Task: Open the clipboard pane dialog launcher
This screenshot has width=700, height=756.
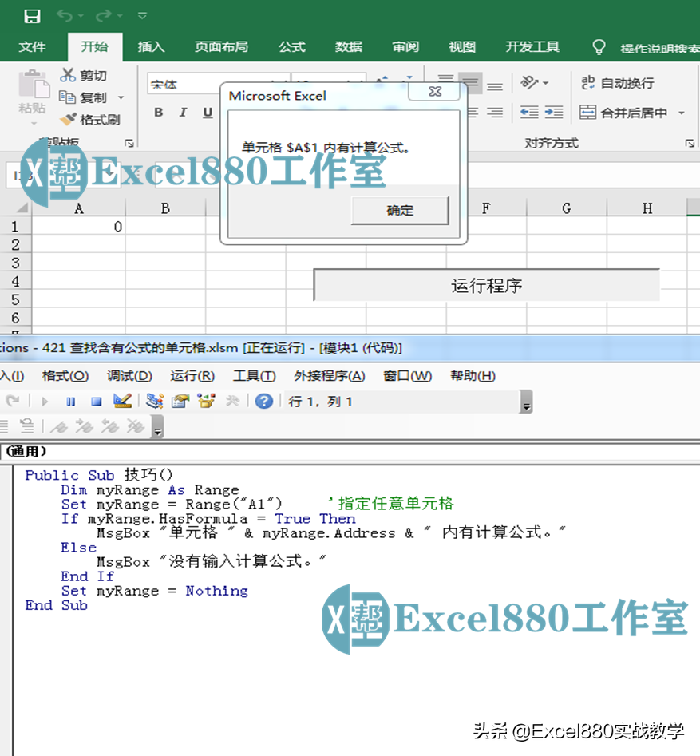Action: click(129, 143)
